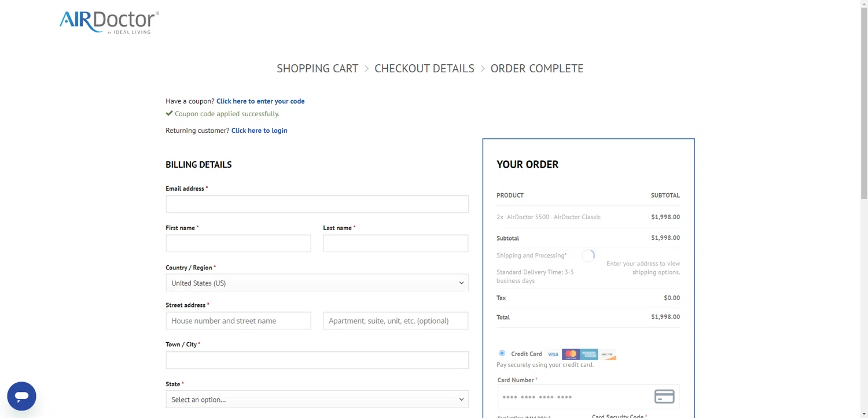Click the green checkmark beside coupon confirmation
Screen dimensions: 868x418
point(168,113)
